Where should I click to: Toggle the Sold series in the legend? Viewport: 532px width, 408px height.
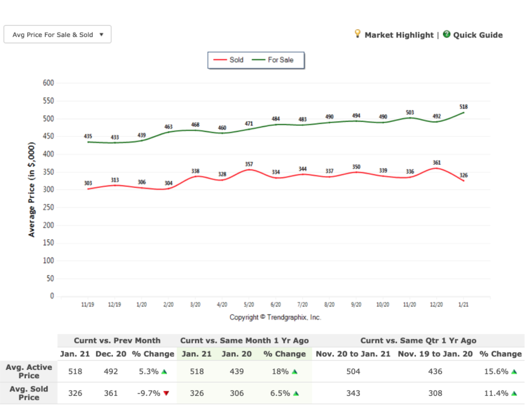pyautogui.click(x=229, y=60)
